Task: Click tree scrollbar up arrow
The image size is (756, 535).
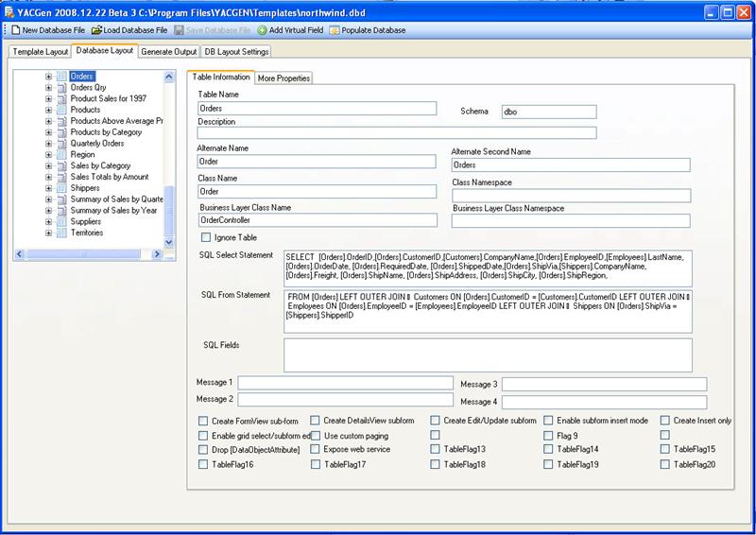Action: 169,77
